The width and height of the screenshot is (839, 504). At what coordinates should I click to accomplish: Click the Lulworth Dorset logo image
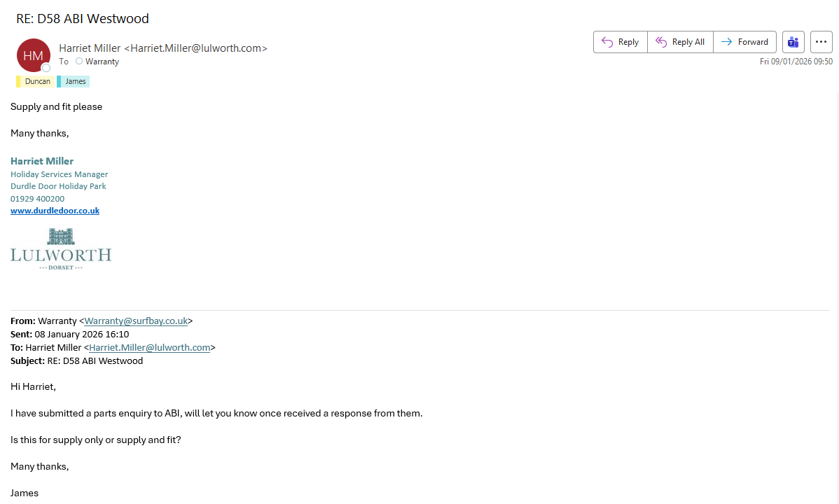[61, 249]
